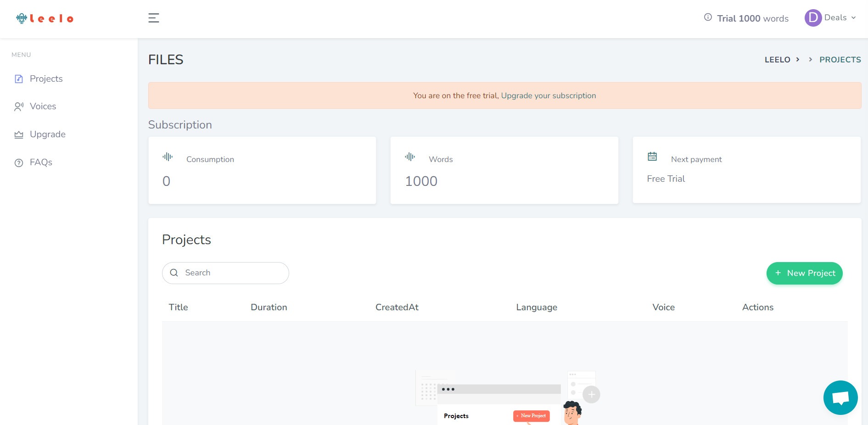Click the Upgrade crown icon
868x425 pixels.
click(19, 134)
